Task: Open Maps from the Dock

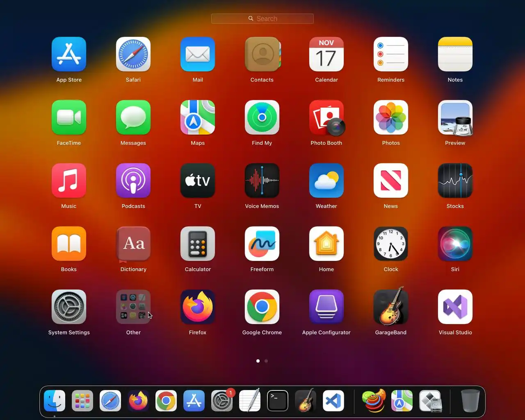Action: 402,401
